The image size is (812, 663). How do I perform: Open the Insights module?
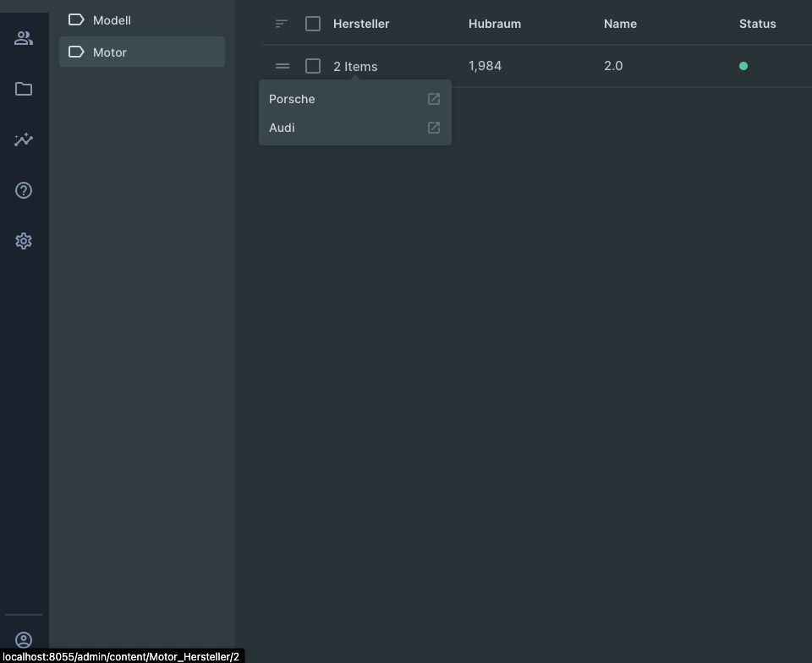pos(24,140)
